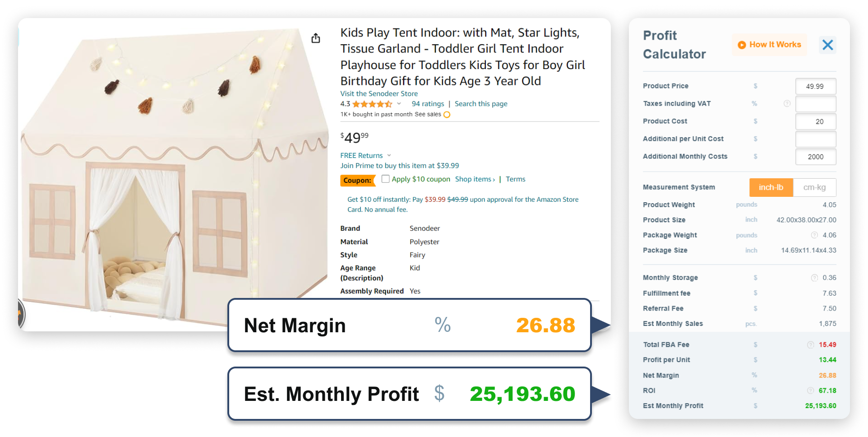Click the Terms link next to coupon
Viewport: 868px width, 437px height.
point(515,179)
